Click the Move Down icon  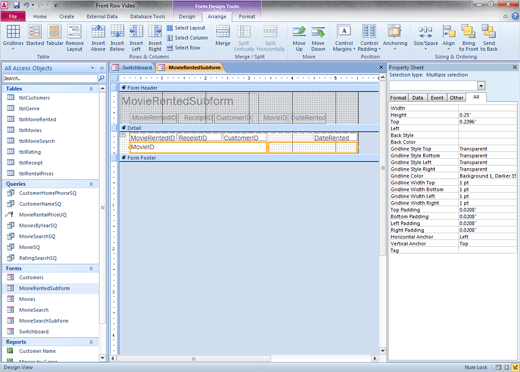pyautogui.click(x=318, y=32)
